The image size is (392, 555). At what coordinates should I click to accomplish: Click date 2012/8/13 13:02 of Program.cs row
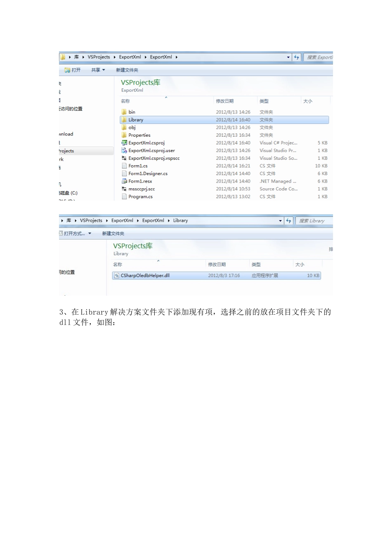coord(233,197)
